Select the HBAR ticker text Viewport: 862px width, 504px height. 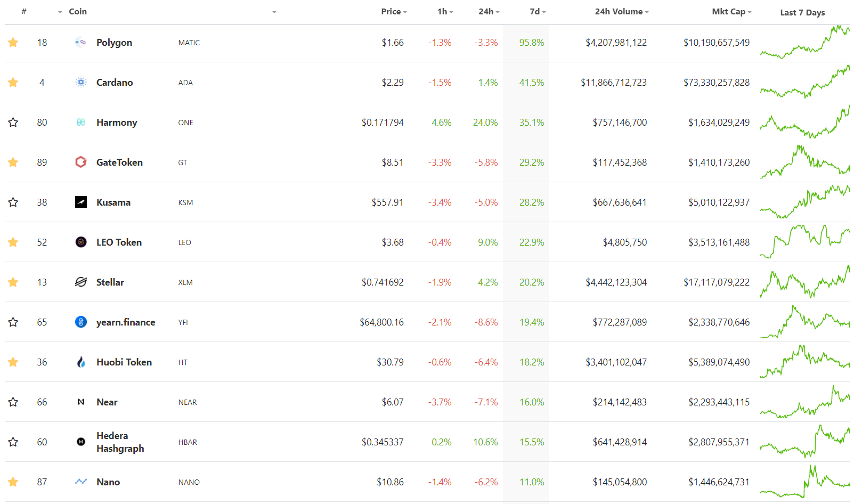(x=188, y=442)
